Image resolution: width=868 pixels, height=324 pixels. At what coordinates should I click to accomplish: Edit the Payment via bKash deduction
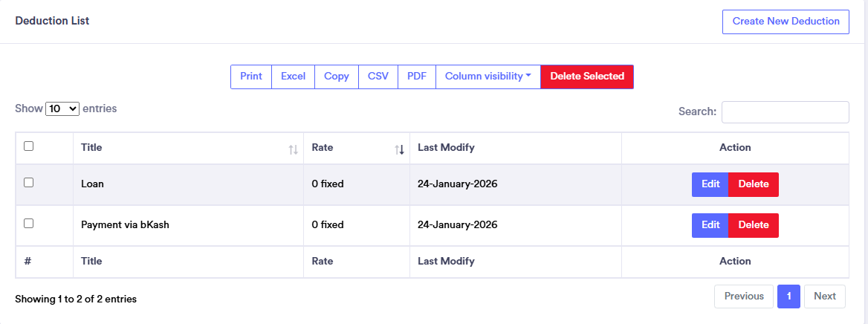point(710,225)
